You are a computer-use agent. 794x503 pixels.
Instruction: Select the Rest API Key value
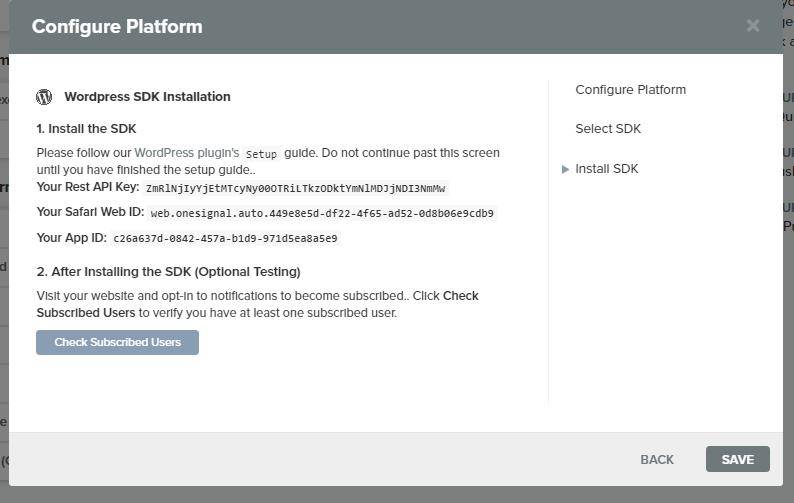pyautogui.click(x=295, y=188)
